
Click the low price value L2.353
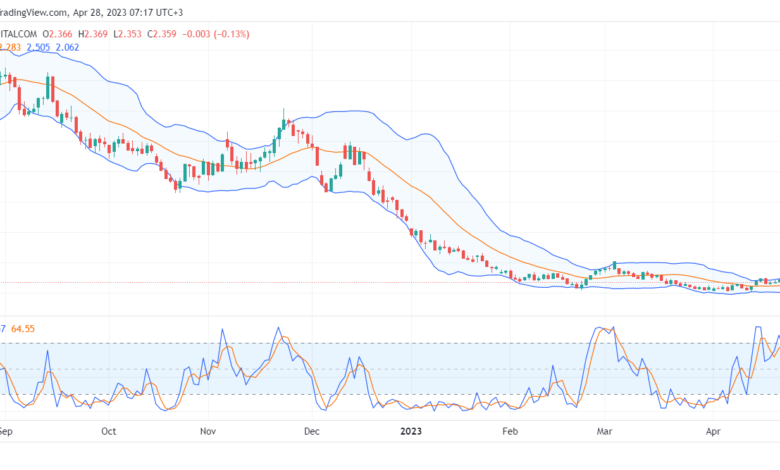127,34
